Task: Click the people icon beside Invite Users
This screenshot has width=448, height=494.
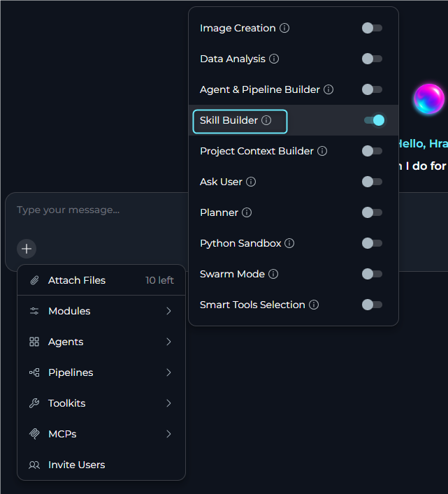Action: tap(34, 465)
